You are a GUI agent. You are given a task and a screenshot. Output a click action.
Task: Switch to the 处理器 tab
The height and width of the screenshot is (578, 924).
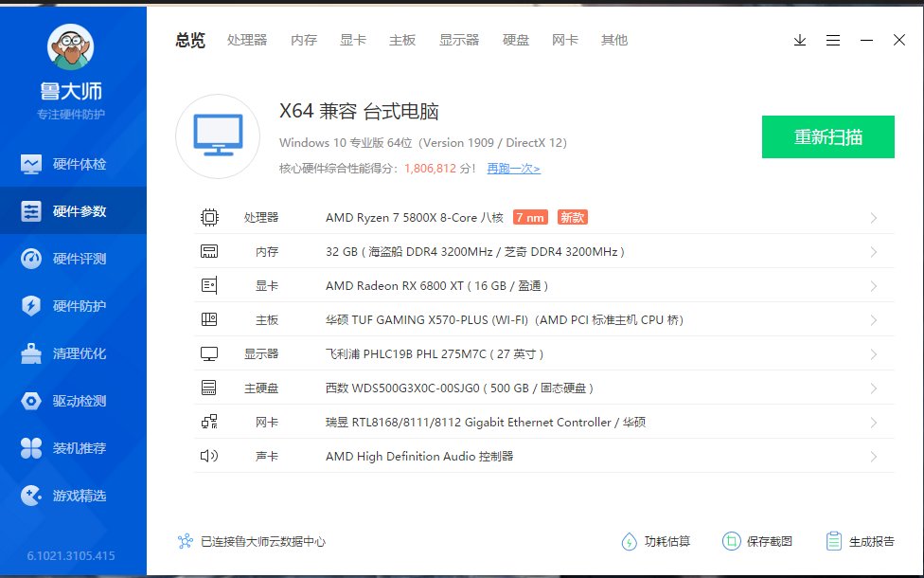click(247, 40)
